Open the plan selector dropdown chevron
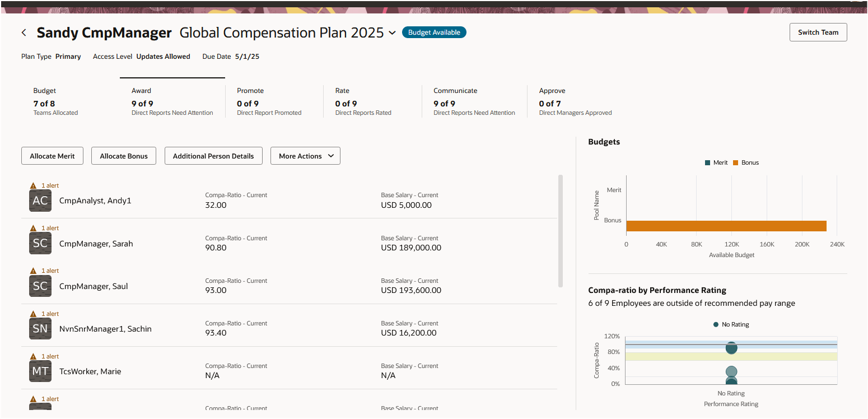868x419 pixels. (x=392, y=33)
